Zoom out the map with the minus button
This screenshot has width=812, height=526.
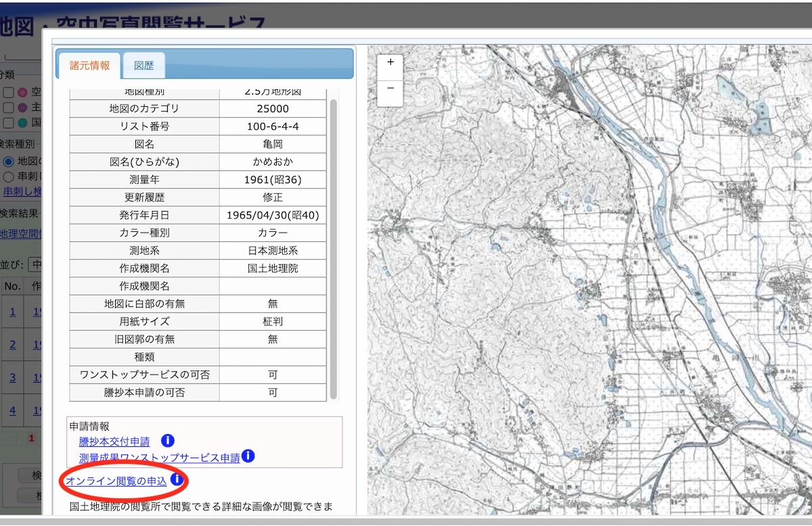390,89
